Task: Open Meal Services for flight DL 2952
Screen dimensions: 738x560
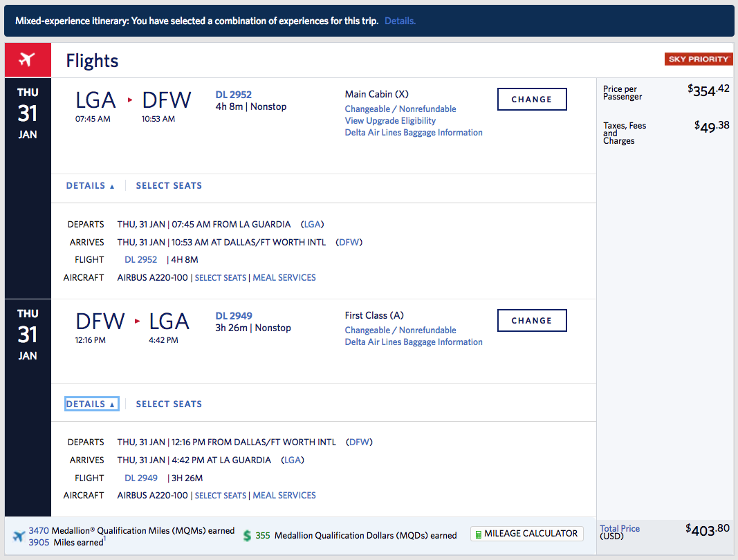Action: point(284,278)
